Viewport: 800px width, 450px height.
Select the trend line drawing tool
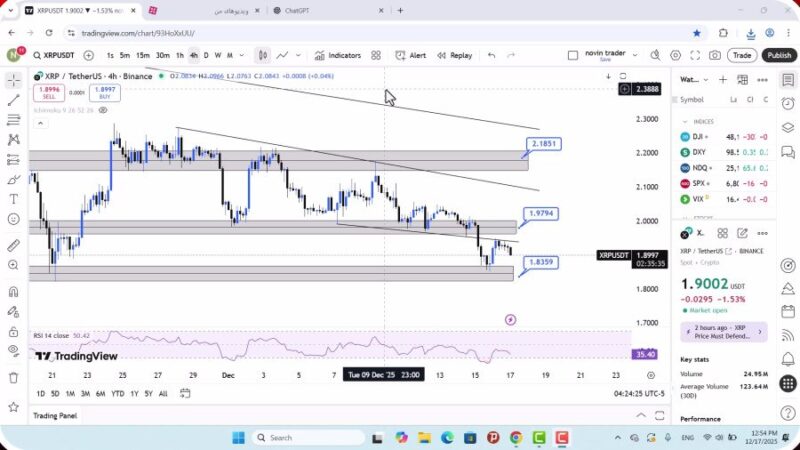[x=13, y=100]
